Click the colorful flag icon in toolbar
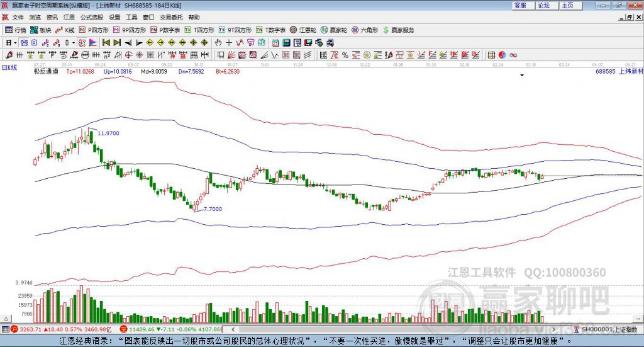644x347 pixels. point(93,43)
